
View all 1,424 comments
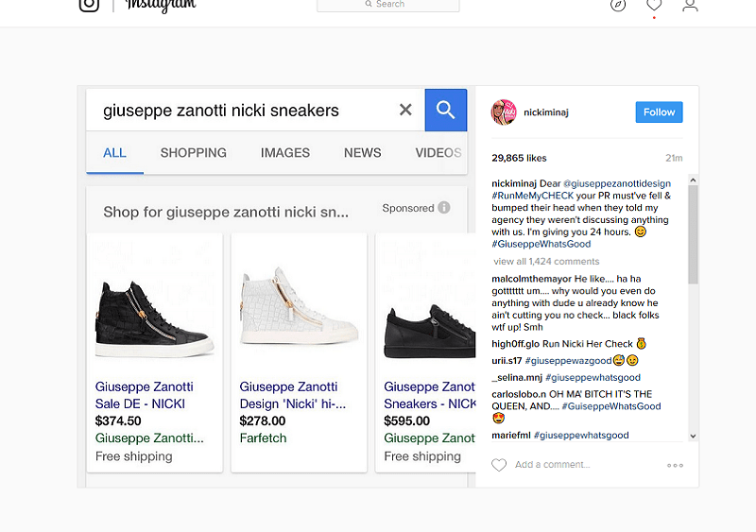point(546,262)
